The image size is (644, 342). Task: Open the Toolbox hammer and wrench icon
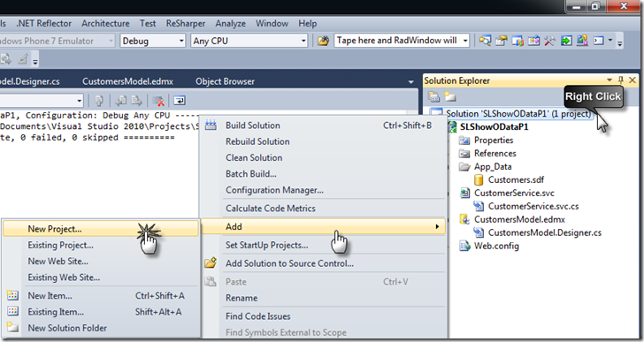click(549, 41)
